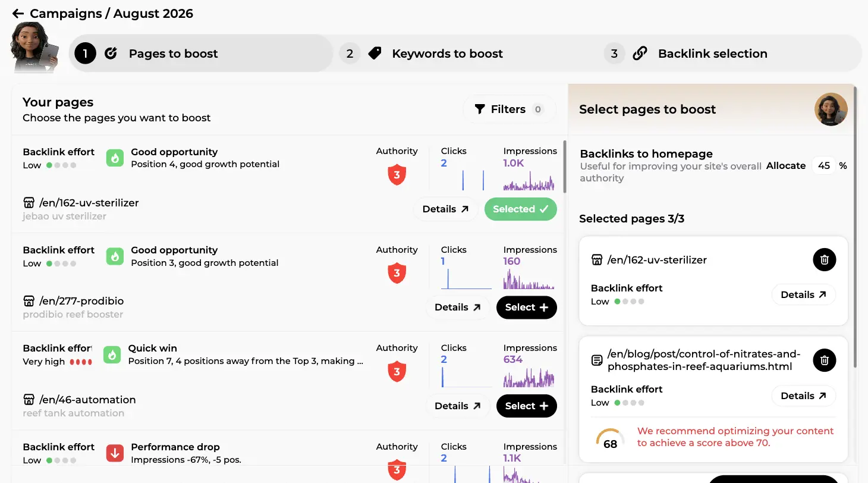The width and height of the screenshot is (868, 483).
Task: Click the Backlink selection chain-link icon
Action: point(640,54)
